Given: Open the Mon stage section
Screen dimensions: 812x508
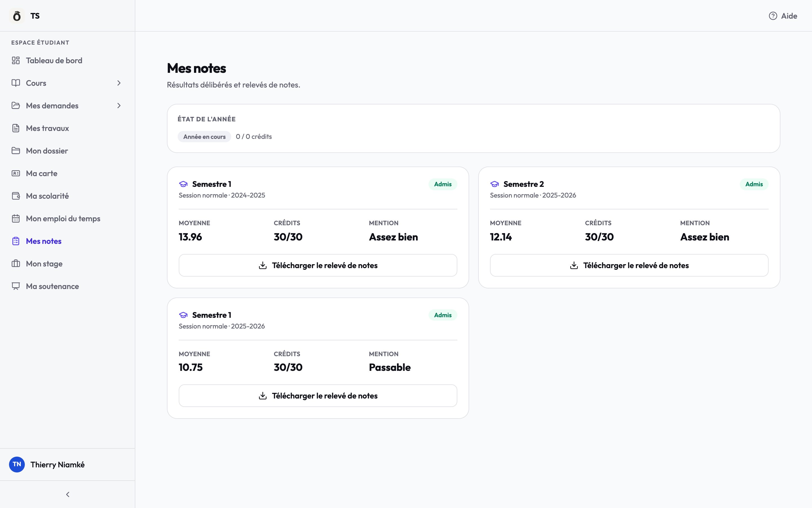Looking at the screenshot, I should [67, 263].
